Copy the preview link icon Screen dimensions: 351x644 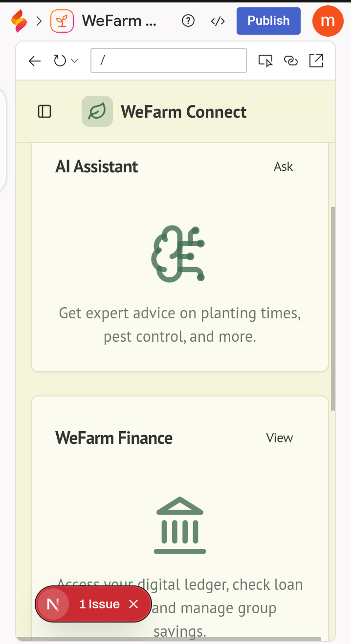point(291,61)
